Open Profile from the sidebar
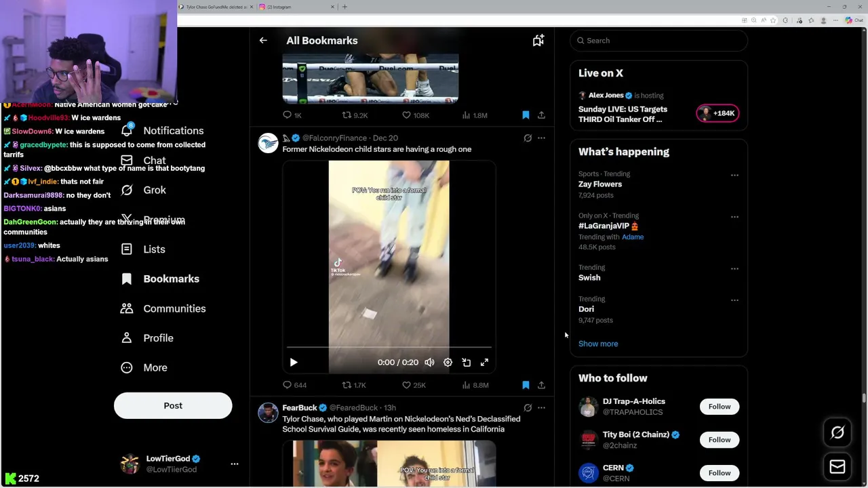868x488 pixels. pyautogui.click(x=147, y=338)
